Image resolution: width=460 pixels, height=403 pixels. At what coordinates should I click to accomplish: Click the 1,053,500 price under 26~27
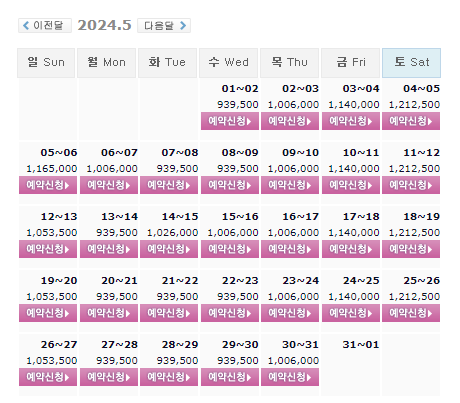[52, 361]
